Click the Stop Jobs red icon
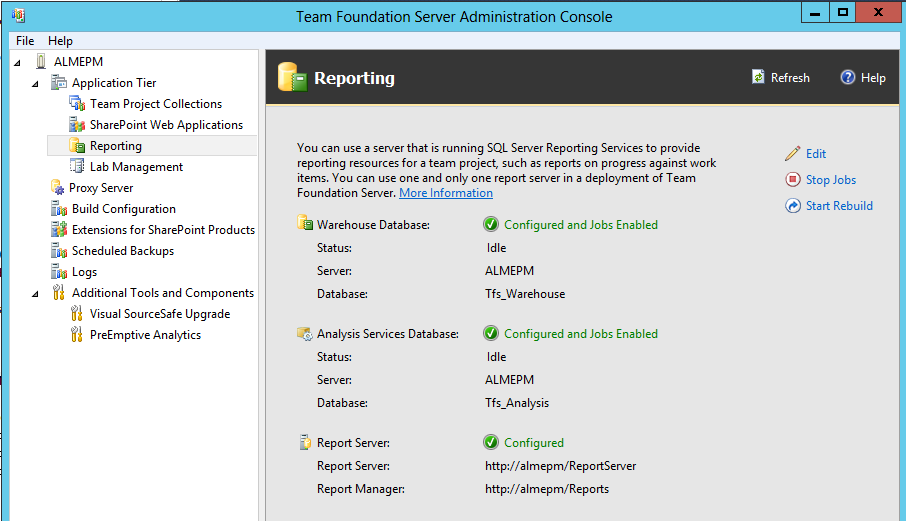This screenshot has width=906, height=521. pos(793,180)
